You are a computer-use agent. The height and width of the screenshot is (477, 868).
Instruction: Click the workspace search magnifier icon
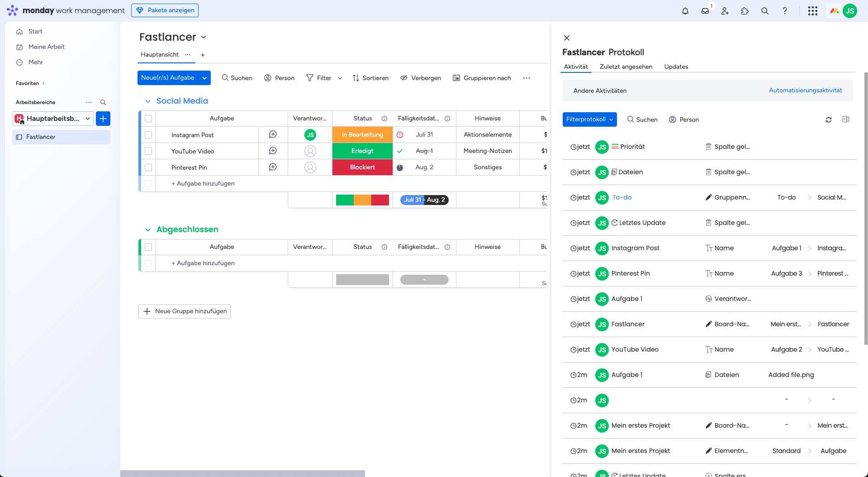pos(103,102)
